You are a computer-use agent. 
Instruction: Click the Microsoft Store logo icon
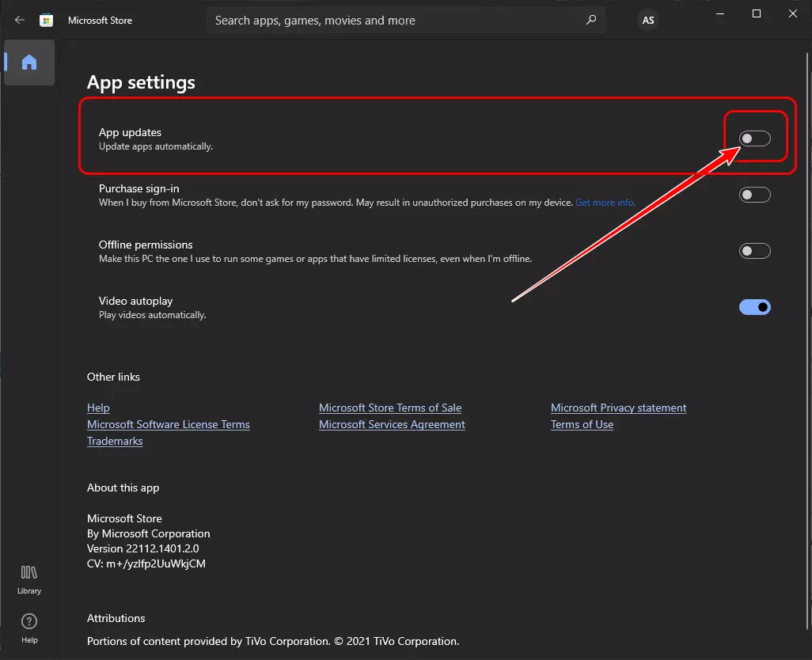(46, 21)
